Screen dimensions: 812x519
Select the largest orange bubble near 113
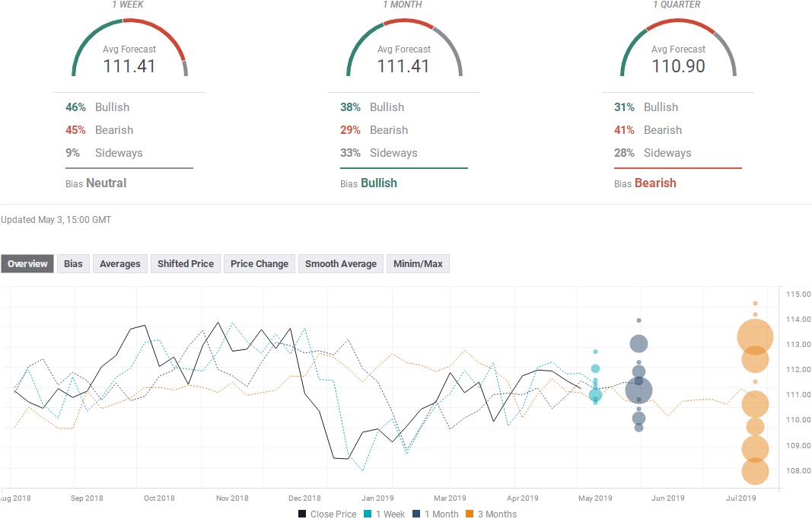[755, 337]
